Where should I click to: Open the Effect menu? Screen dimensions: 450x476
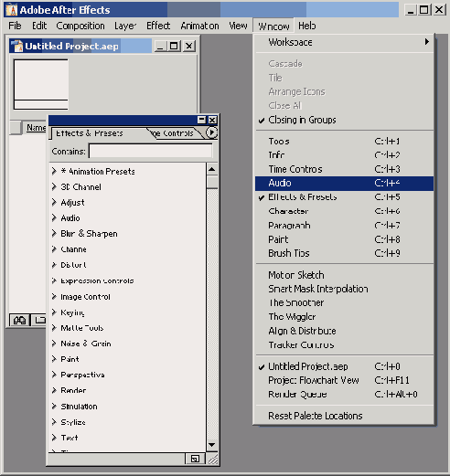[158, 26]
